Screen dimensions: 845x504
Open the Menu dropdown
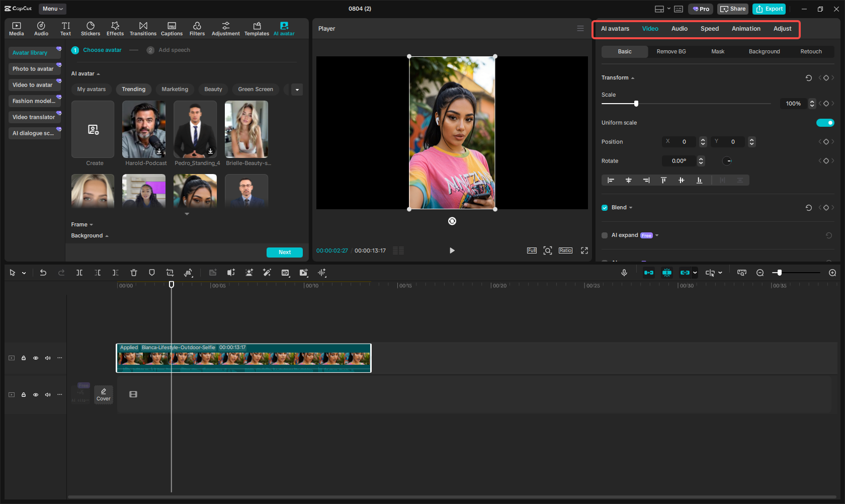[52, 9]
